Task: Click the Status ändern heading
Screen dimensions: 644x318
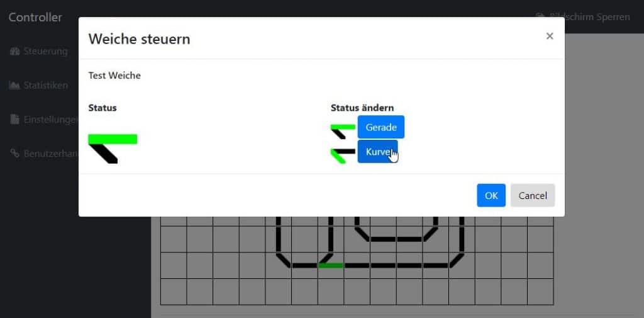Action: [362, 108]
